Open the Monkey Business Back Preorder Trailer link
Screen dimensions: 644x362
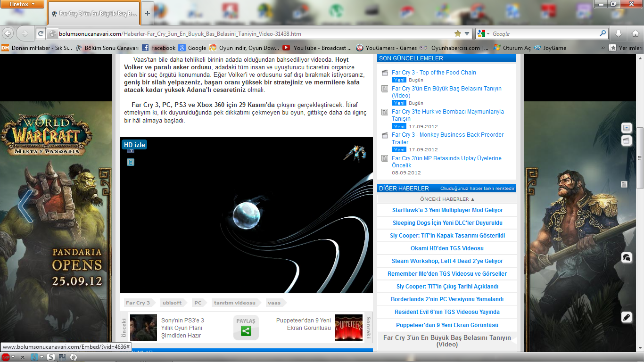(447, 138)
